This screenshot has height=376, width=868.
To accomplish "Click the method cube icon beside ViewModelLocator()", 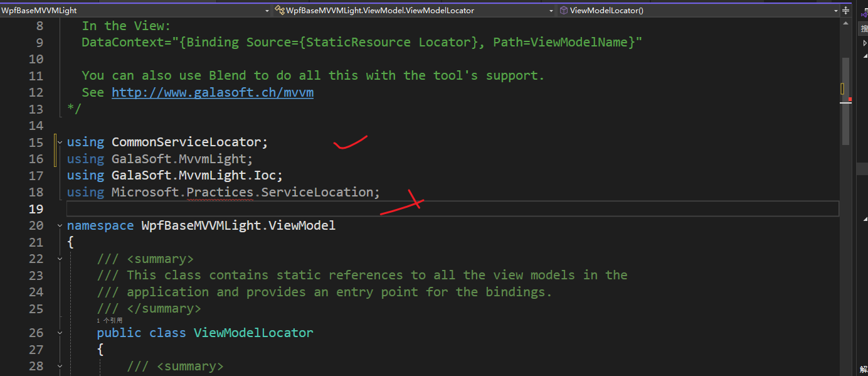I will [x=563, y=10].
